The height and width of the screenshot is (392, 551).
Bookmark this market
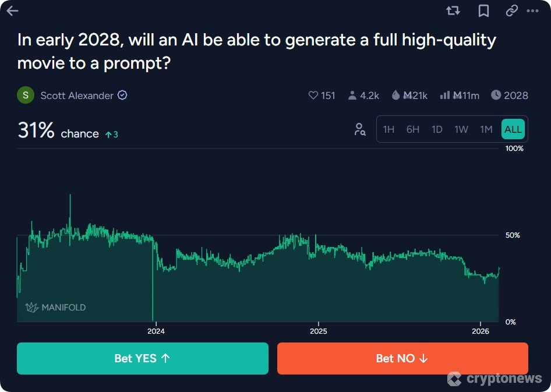pos(483,10)
